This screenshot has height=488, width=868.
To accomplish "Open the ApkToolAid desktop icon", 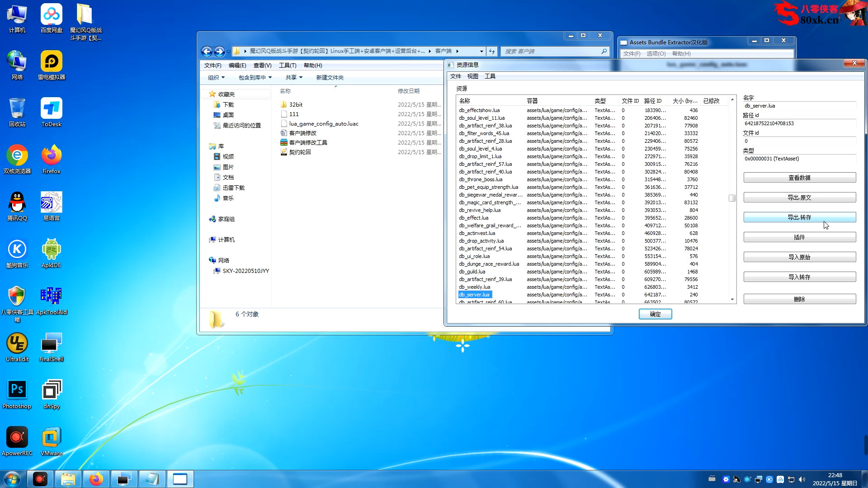I will coord(52,301).
